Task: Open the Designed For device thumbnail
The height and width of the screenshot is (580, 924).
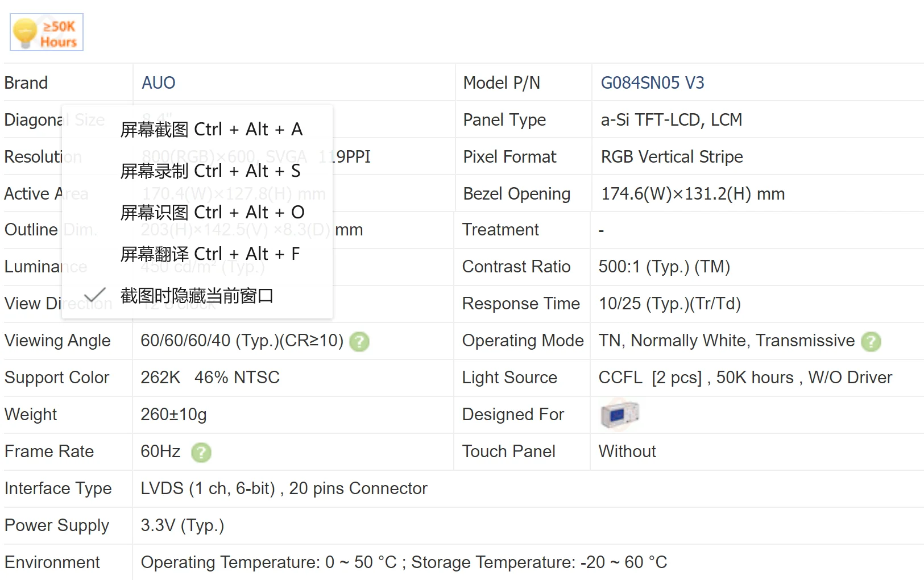Action: (x=619, y=414)
